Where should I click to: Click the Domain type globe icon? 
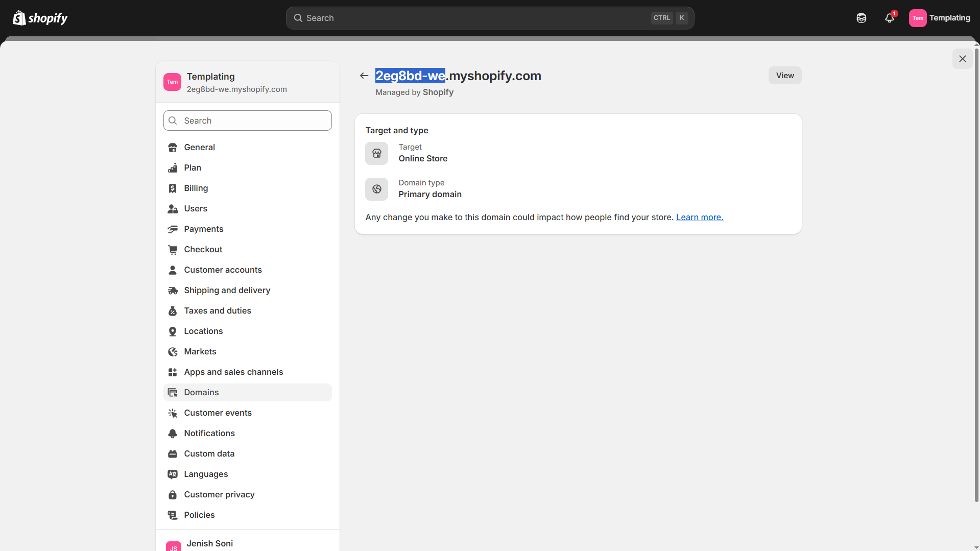click(377, 189)
